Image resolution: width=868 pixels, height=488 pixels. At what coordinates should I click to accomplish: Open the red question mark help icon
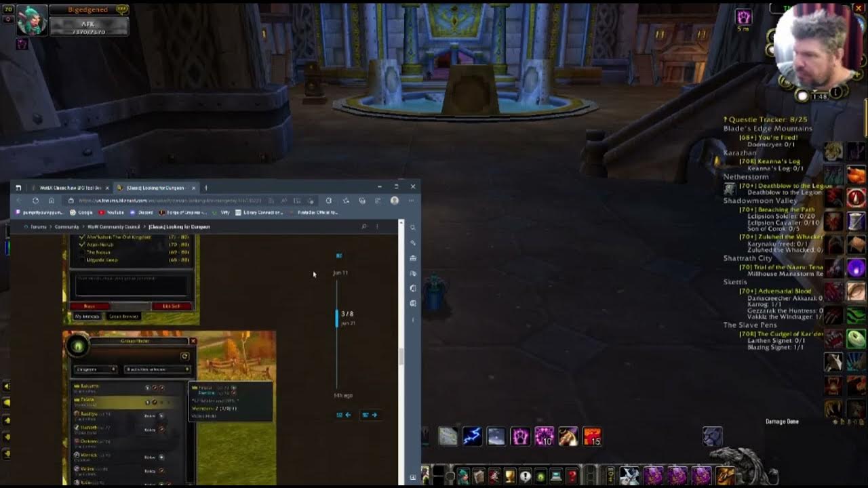(572, 476)
